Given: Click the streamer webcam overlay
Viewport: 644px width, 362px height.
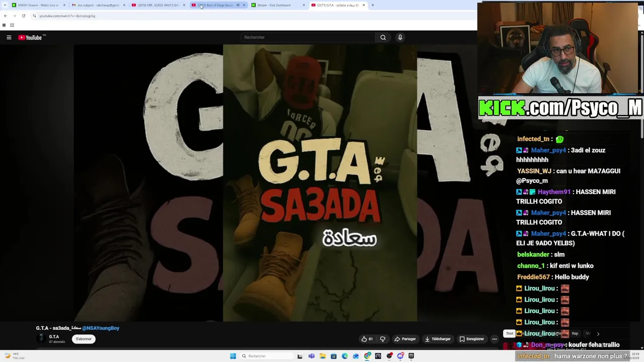Looking at the screenshot, I should [x=557, y=48].
